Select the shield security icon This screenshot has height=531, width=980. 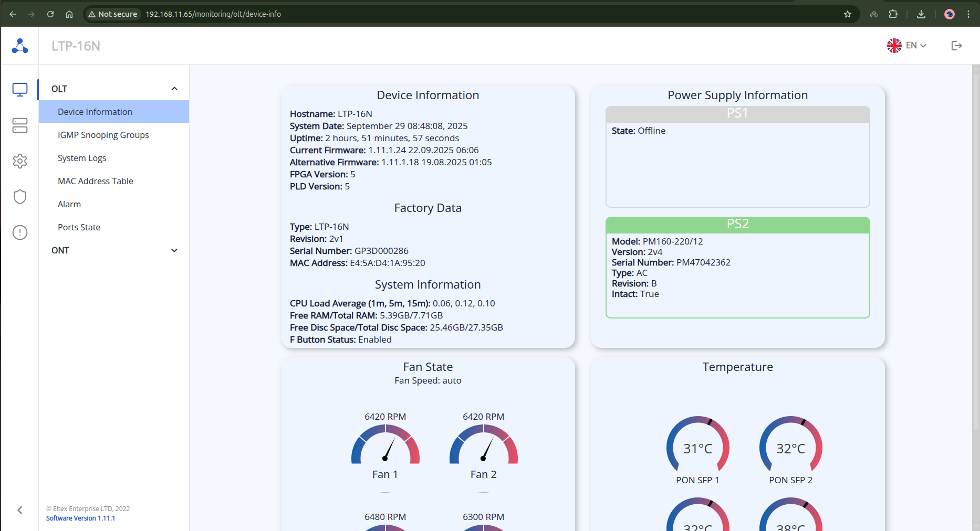20,197
